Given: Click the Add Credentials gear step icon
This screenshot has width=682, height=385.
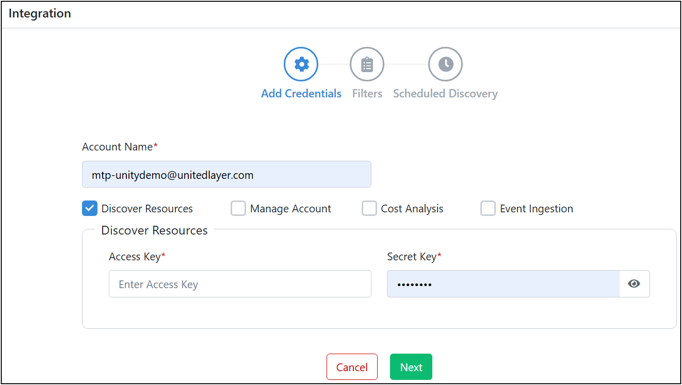Looking at the screenshot, I should click(x=301, y=64).
